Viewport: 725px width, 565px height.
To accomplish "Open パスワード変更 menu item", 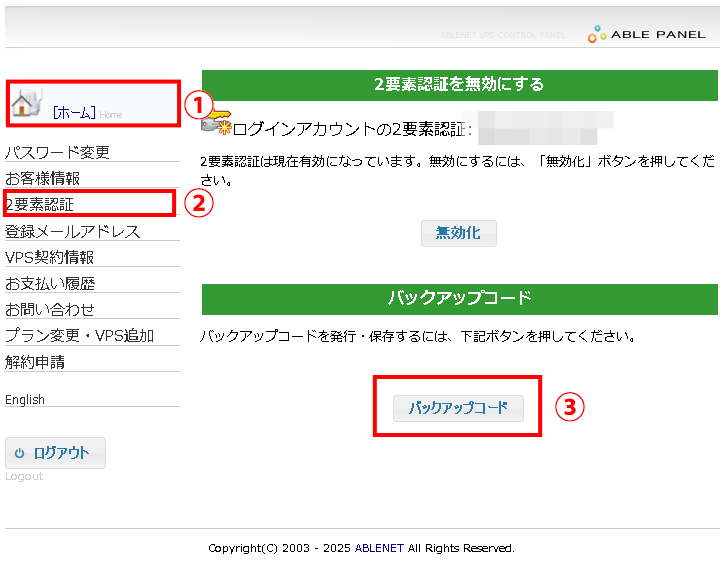I will coord(57,152).
